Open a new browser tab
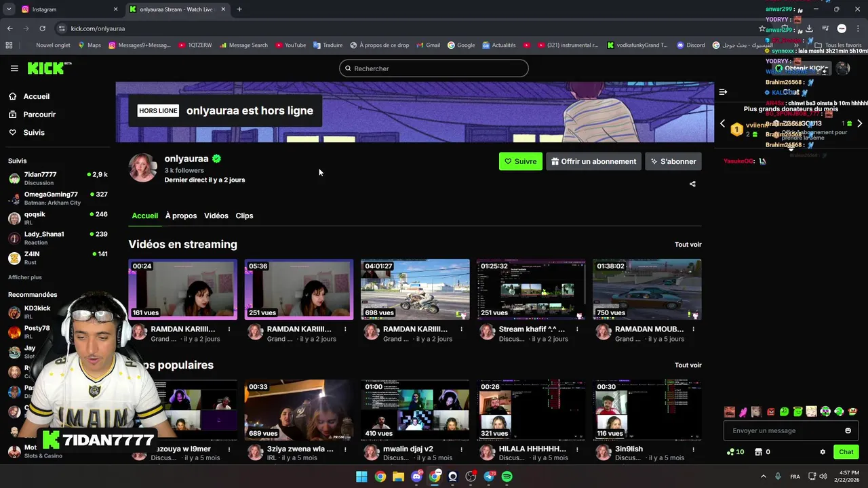 tap(239, 9)
